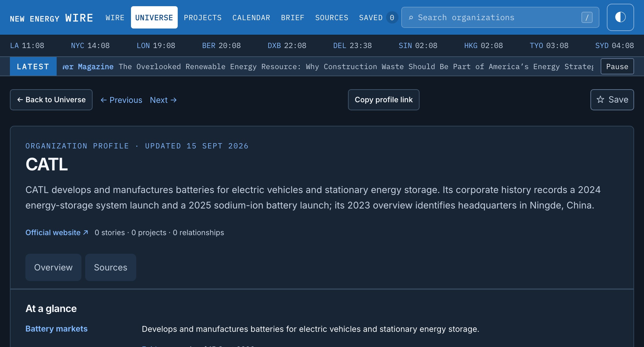Screen dimensions: 644x347
Task: Click the stories, projects, relationships count text
Action: pos(159,233)
